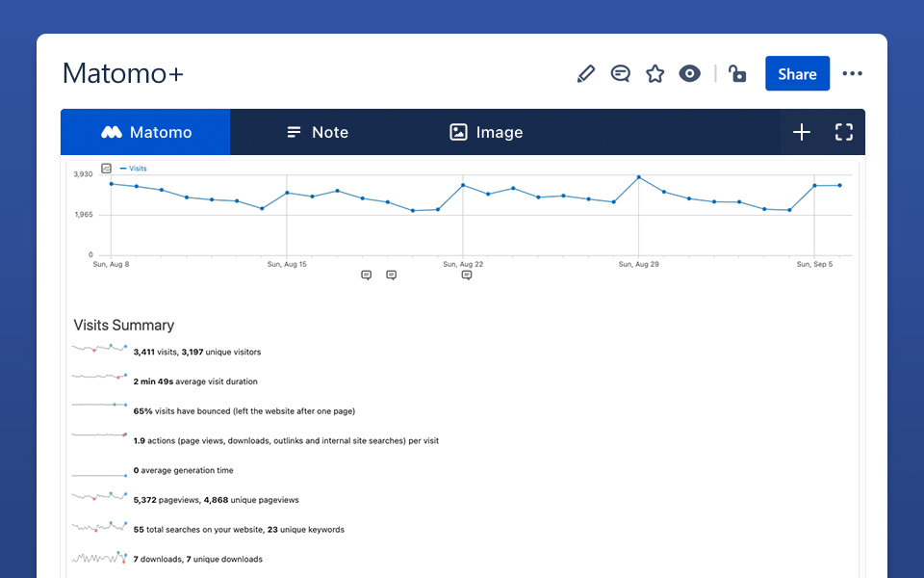Toggle the watch eye icon

(689, 74)
